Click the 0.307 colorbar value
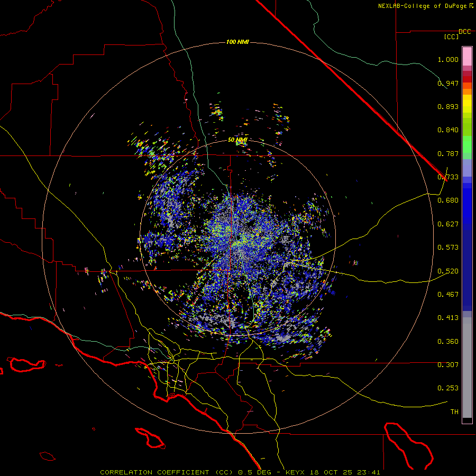Screen dimensions: 476x476 point(448,365)
